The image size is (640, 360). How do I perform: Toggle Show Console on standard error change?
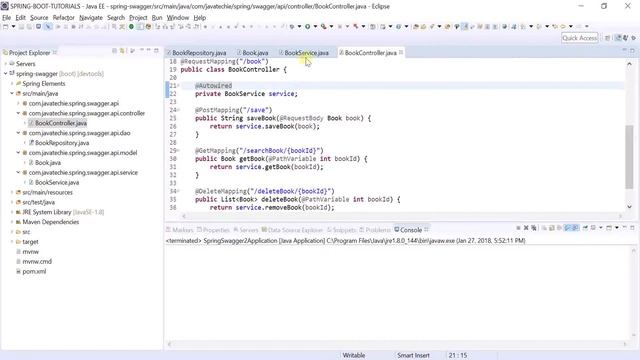[x=575, y=228]
